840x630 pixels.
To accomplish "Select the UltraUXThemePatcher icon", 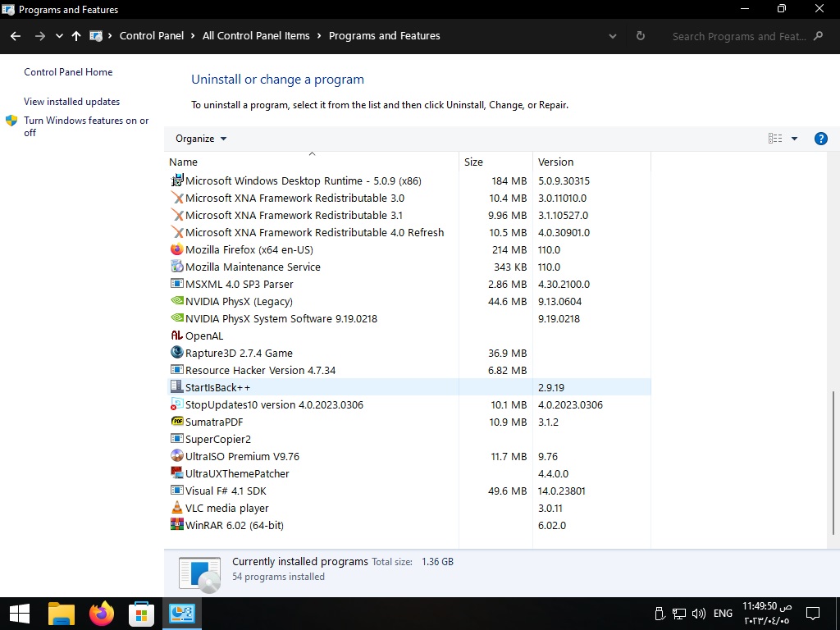I will click(x=177, y=473).
